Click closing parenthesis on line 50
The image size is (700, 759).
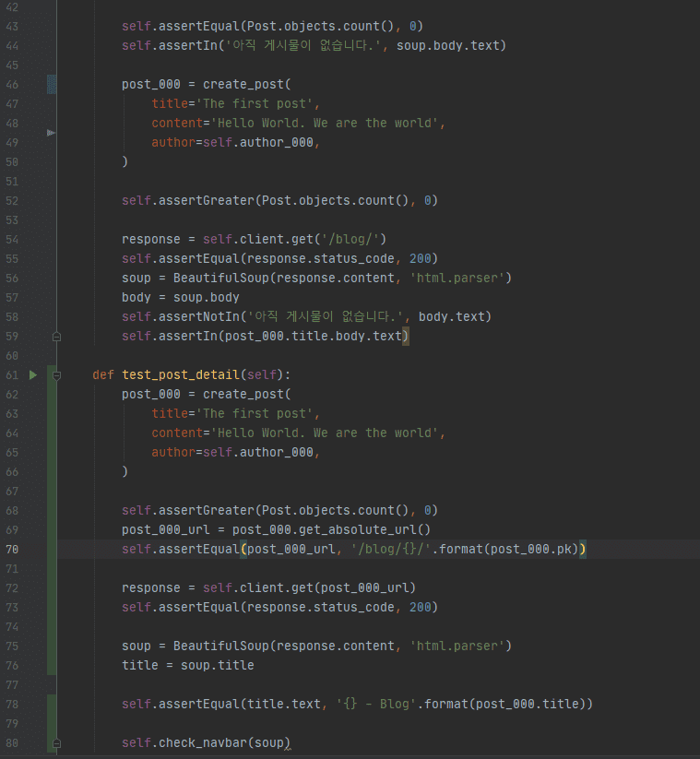pos(125,161)
